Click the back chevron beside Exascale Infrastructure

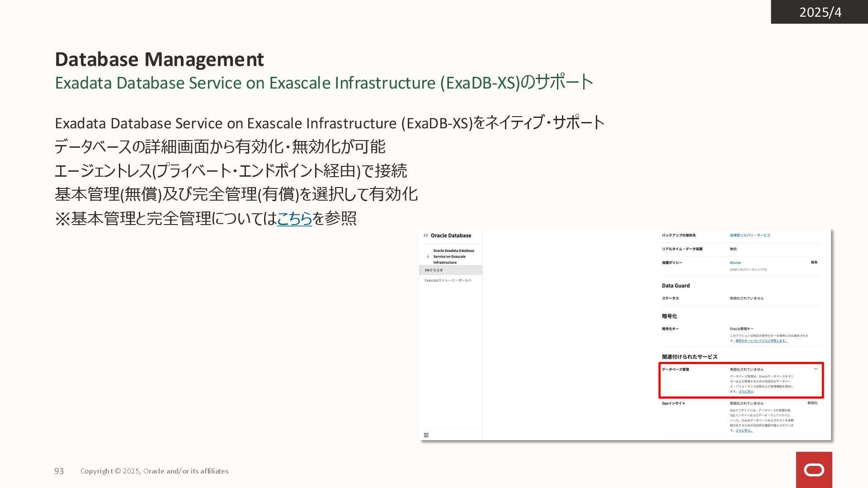(428, 257)
